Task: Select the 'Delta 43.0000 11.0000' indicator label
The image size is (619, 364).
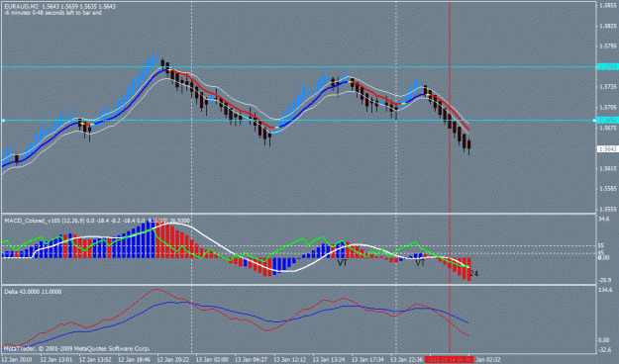Action: (33, 292)
